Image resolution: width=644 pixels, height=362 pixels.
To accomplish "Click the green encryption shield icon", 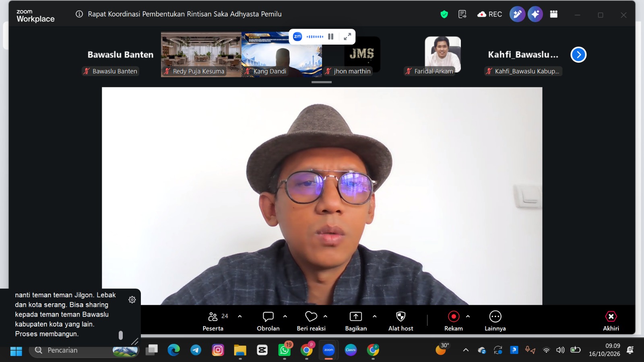I will pos(444,14).
